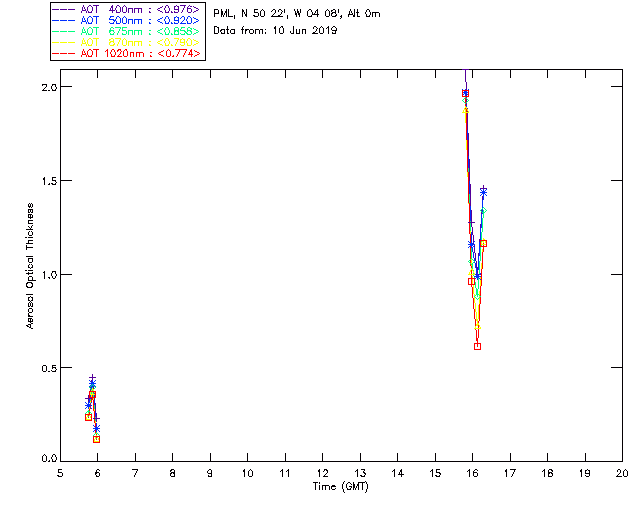Select the 'Data from: 10 Jun 2019' text
This screenshot has height=512, width=640.
pos(275,31)
